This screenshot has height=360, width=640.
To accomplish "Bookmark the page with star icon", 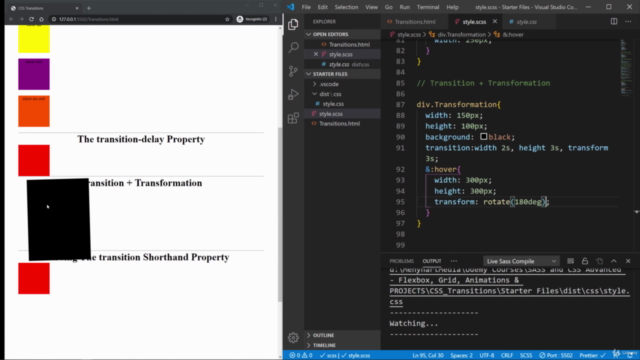I will point(227,19).
